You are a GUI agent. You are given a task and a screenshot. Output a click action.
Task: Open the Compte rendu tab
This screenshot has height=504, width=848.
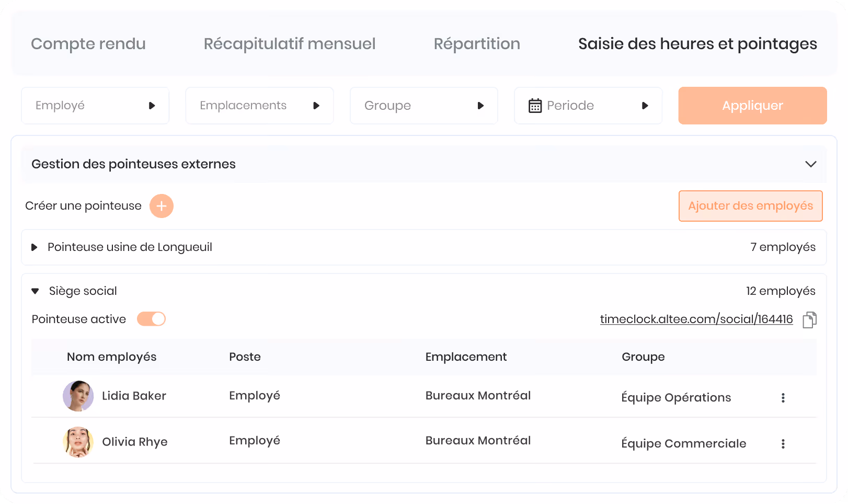[88, 44]
